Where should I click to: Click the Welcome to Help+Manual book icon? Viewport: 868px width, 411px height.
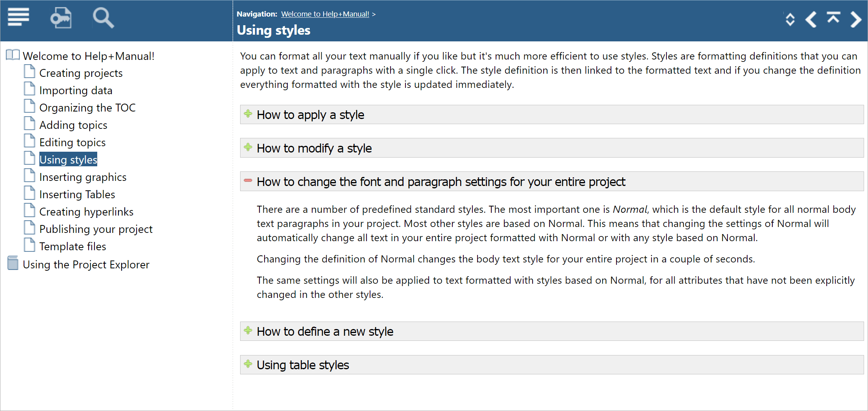pyautogui.click(x=13, y=55)
